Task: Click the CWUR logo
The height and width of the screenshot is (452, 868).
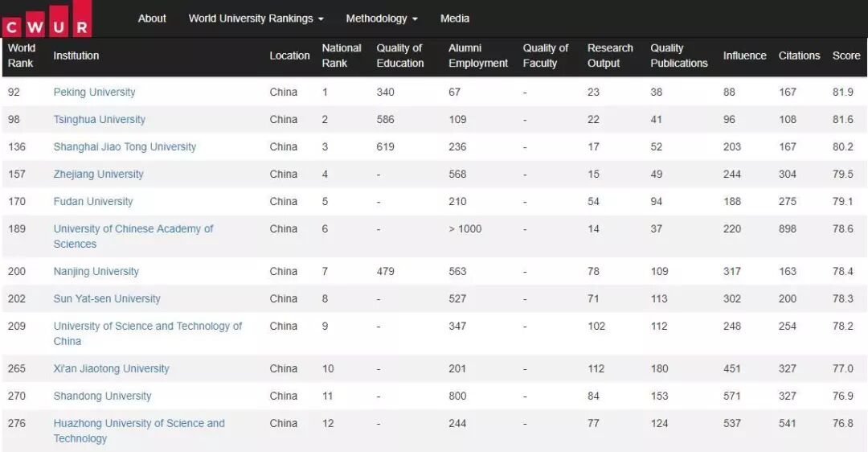Action: point(47,18)
